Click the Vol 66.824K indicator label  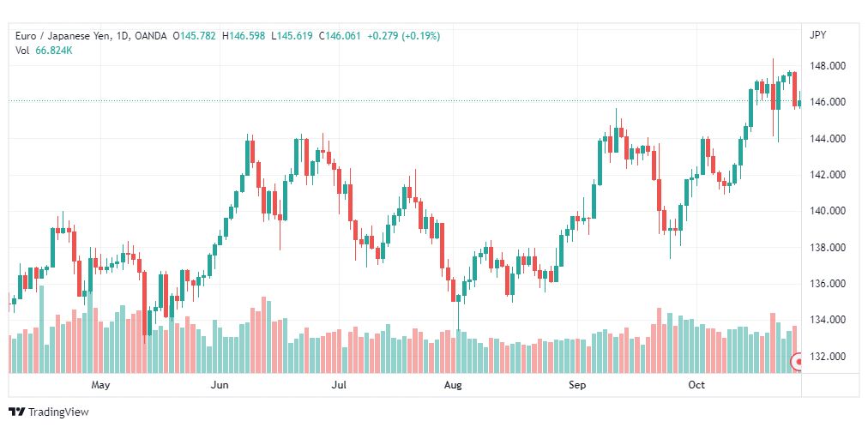[x=45, y=51]
